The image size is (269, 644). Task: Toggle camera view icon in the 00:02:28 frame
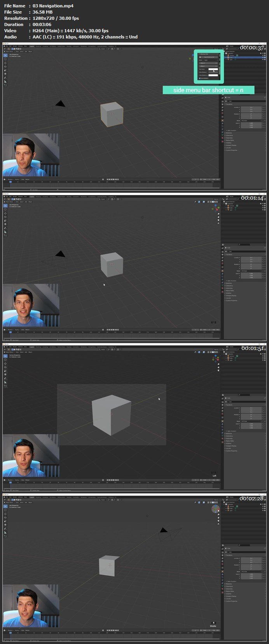[218, 520]
